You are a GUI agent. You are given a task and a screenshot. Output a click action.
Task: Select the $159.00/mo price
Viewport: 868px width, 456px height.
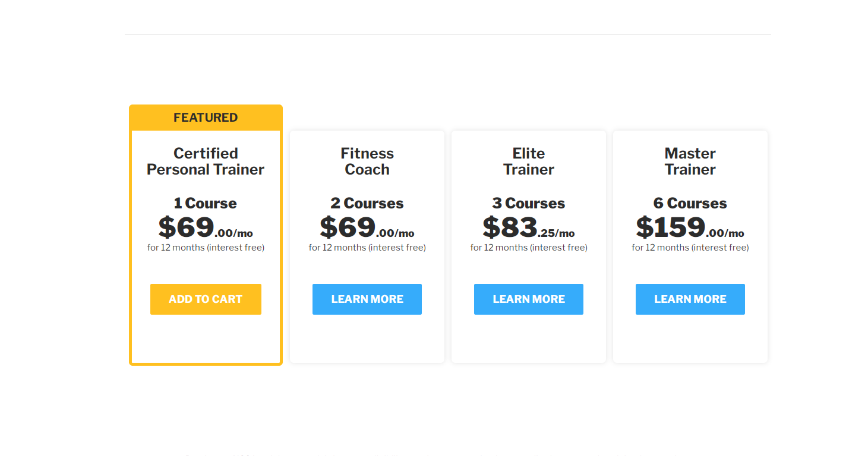pos(690,227)
